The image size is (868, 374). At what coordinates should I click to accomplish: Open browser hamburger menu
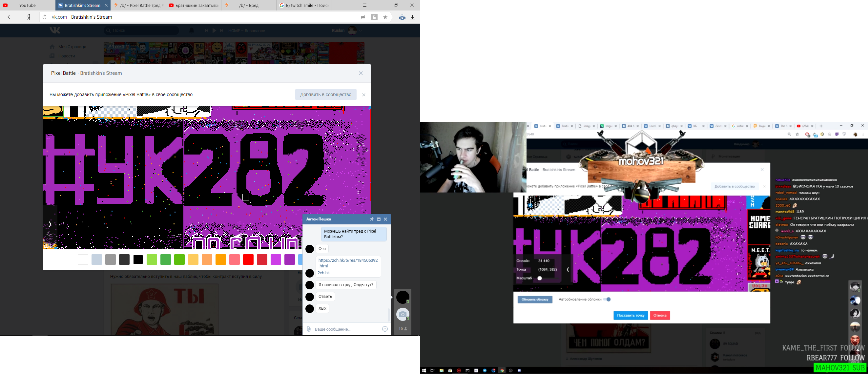(364, 5)
